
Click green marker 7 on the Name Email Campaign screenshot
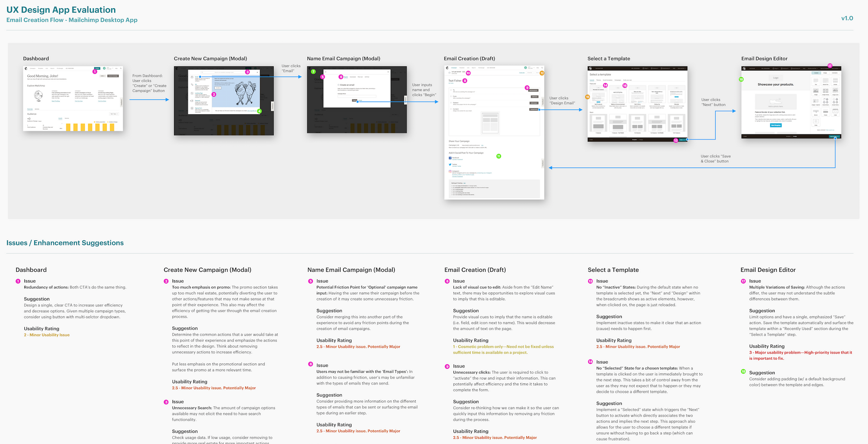[x=313, y=72]
